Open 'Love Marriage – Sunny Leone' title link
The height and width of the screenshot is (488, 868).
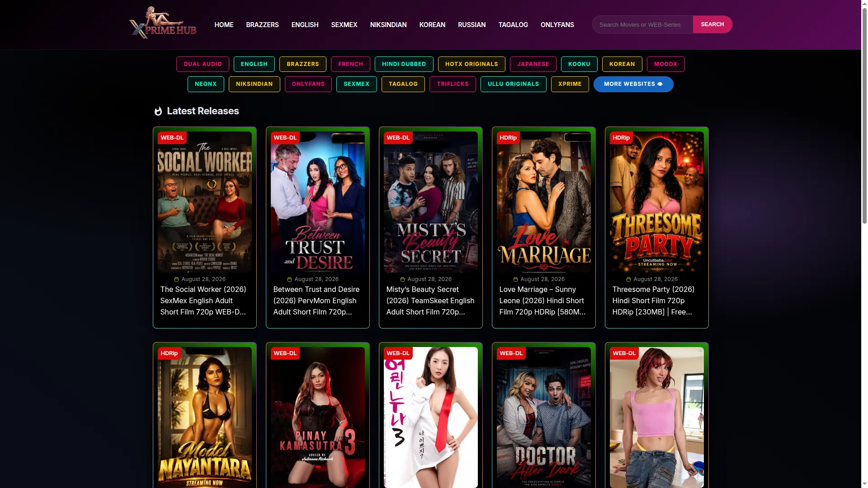coord(542,300)
